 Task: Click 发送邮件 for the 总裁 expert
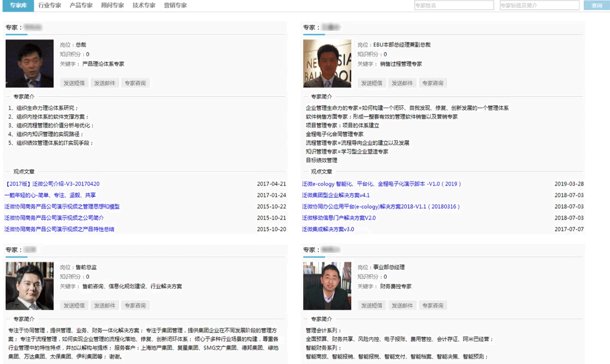coord(105,83)
